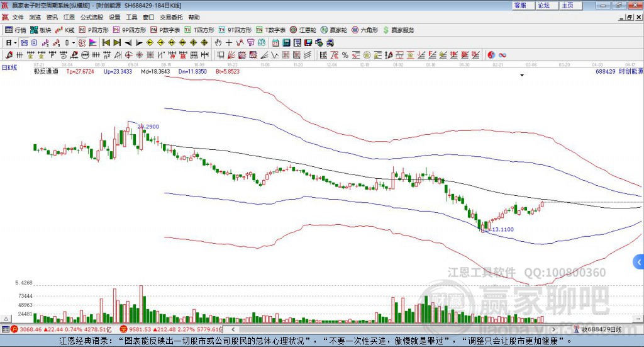644x347 pixels.
Task: Open the 行情 market quotes view
Action: click(x=15, y=30)
